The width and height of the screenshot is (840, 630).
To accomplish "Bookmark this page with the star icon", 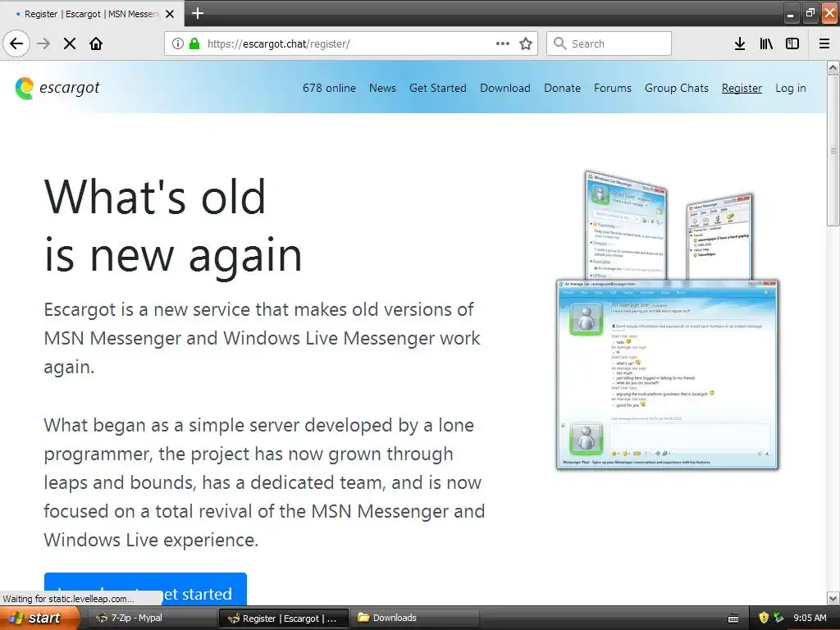I will point(526,43).
